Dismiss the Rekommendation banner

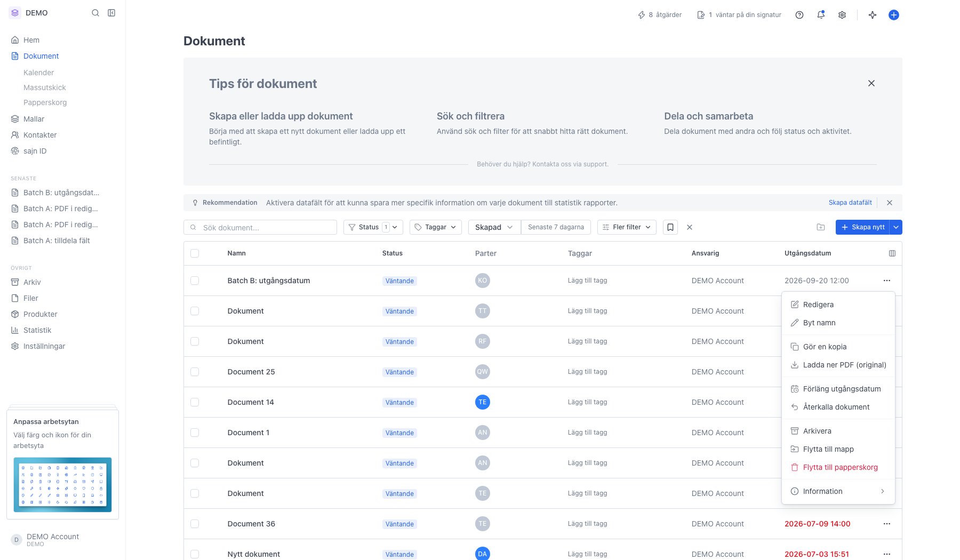click(890, 203)
